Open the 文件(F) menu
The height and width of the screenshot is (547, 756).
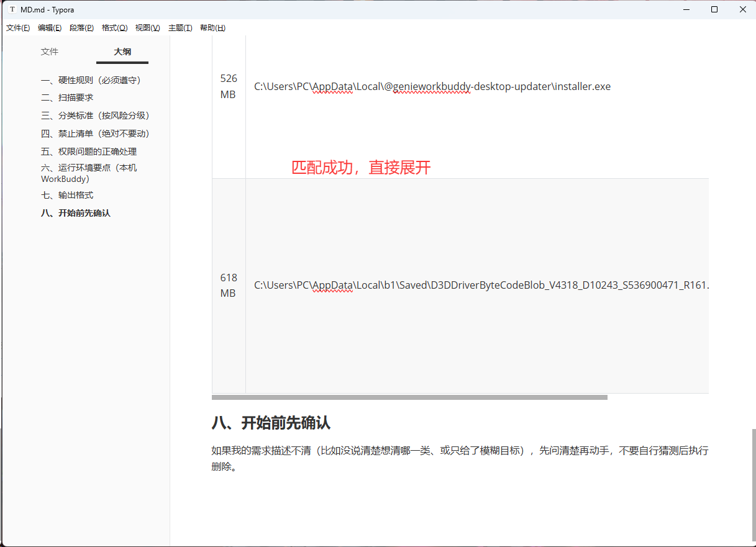pyautogui.click(x=18, y=28)
